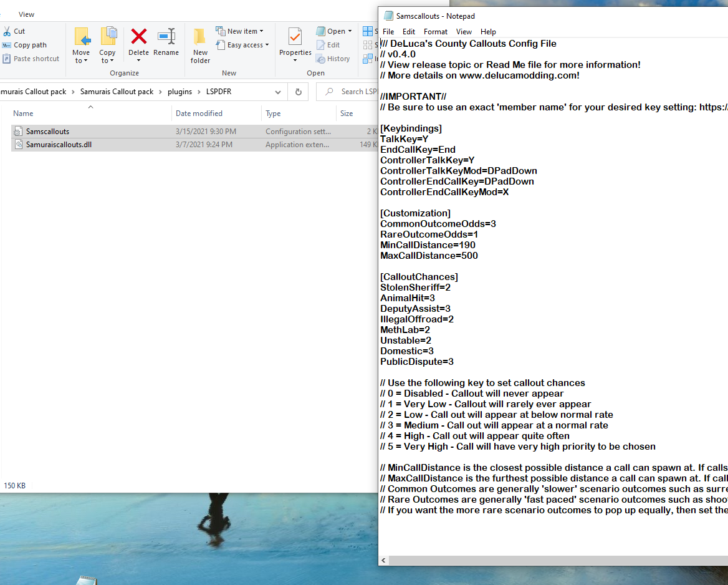Screen dimensions: 728x585
Task: Expand the Properties dropdown arrow
Action: (x=295, y=60)
